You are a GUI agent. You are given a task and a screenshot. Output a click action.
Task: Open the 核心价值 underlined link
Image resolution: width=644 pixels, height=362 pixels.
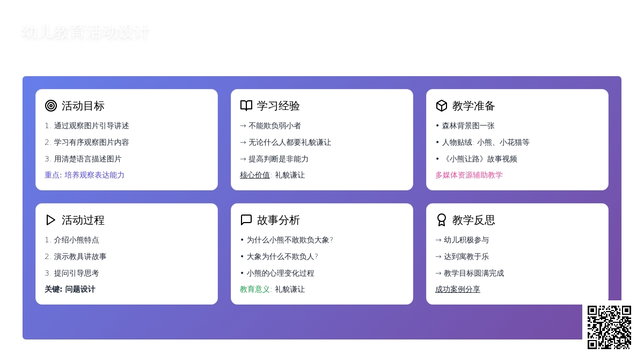(x=255, y=175)
